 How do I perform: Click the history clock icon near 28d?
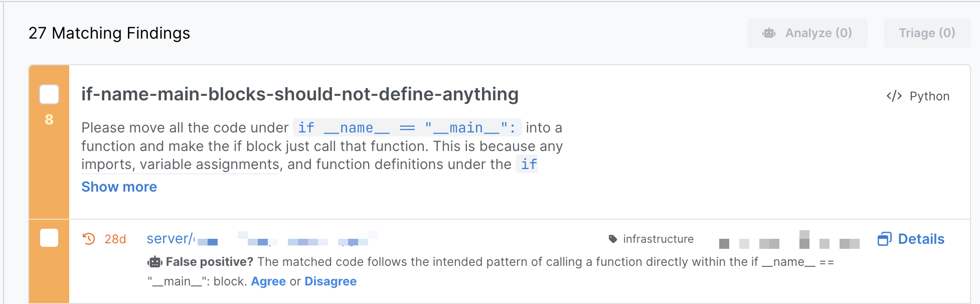(x=89, y=239)
